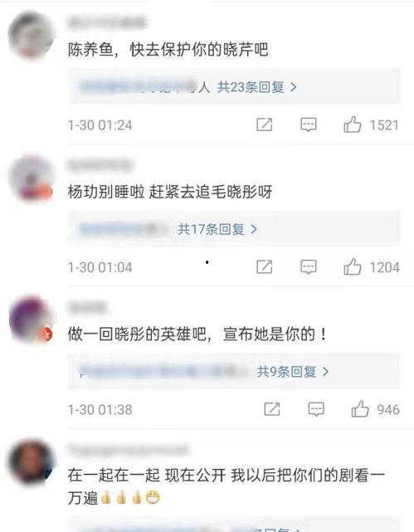414x532 pixels.
Task: Select comment text 杨玏别睡啦 赶紧去追毛晓彤呀
Action: (x=170, y=192)
